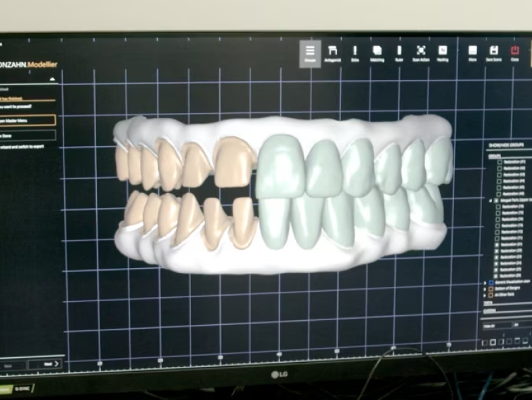Open the Groups panel in toolbar

310,53
